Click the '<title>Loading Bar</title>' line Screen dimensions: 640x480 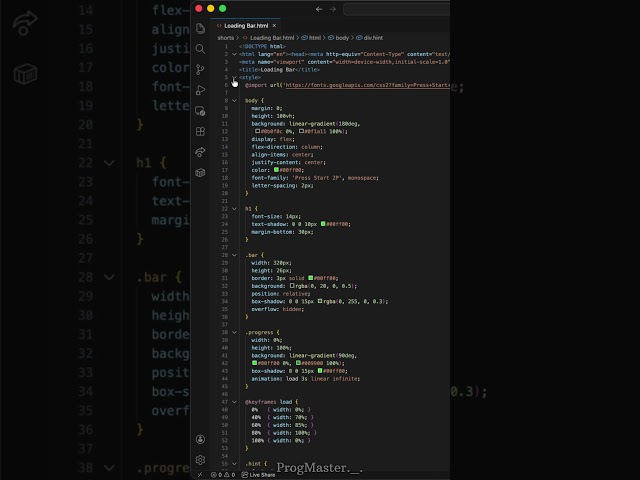pyautogui.click(x=280, y=70)
